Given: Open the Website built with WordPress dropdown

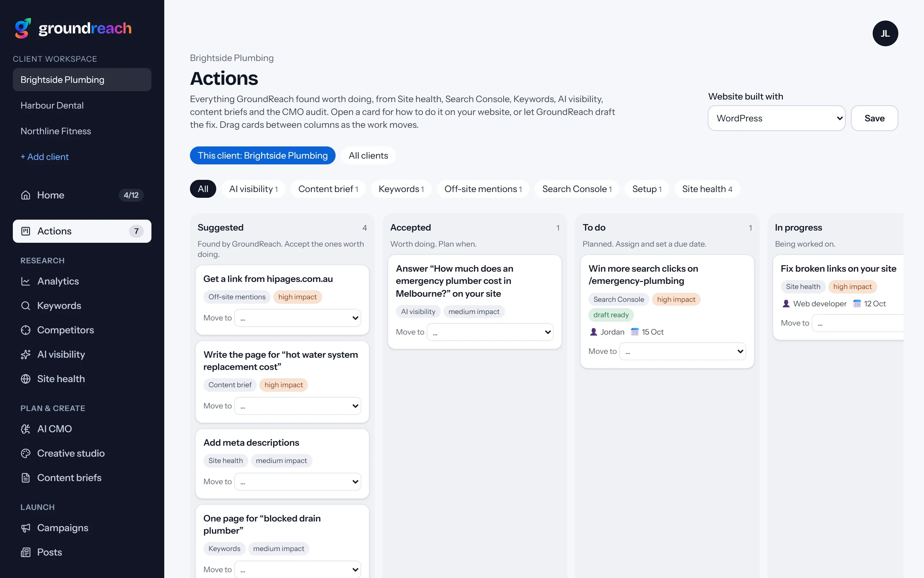Looking at the screenshot, I should click(776, 118).
